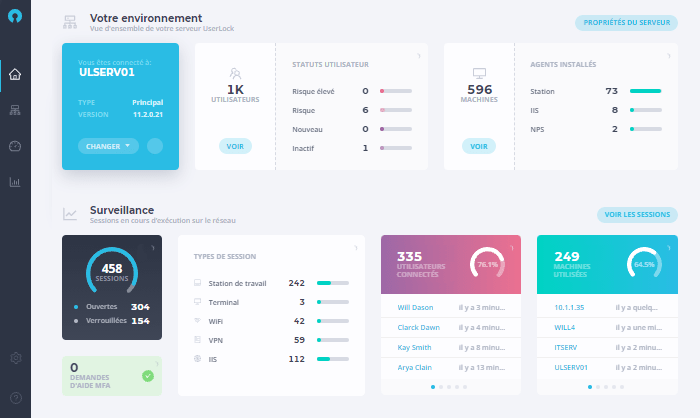Click 'il y a 3 minu...' beside Will Dason

point(482,308)
